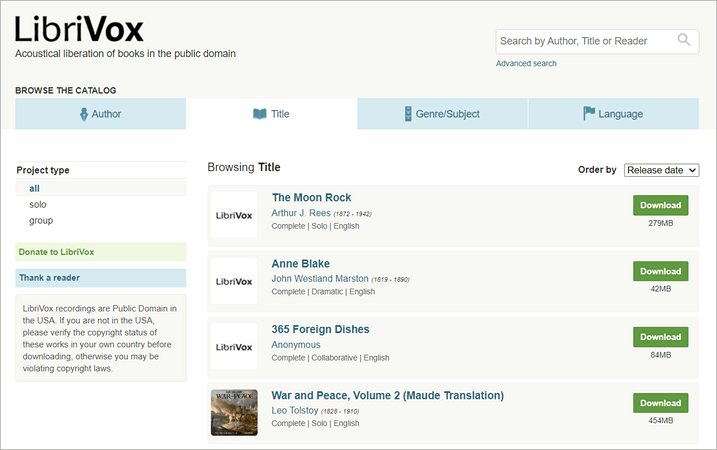Switch to the Author tab
Screen dimensions: 717x450
pyautogui.click(x=100, y=114)
